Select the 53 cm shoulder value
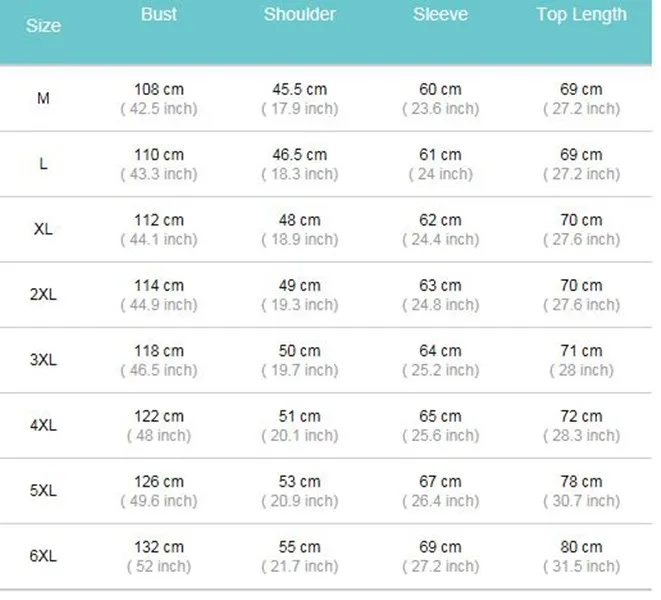The height and width of the screenshot is (600, 661). pos(299,482)
